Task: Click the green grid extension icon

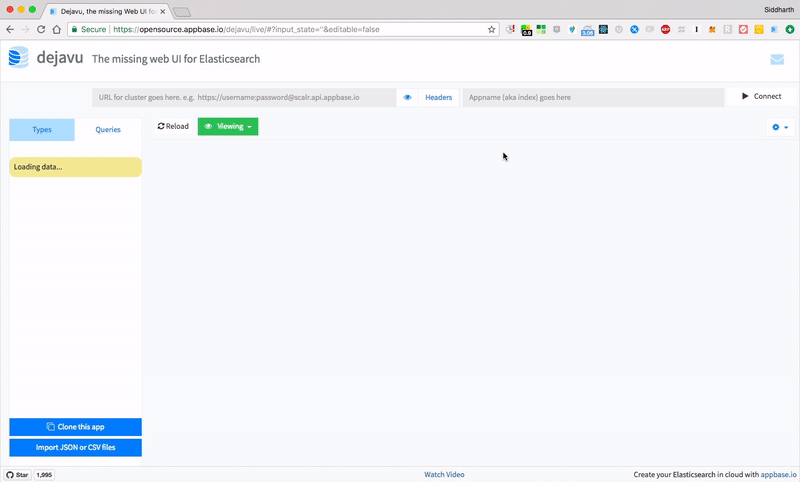Action: [541, 30]
